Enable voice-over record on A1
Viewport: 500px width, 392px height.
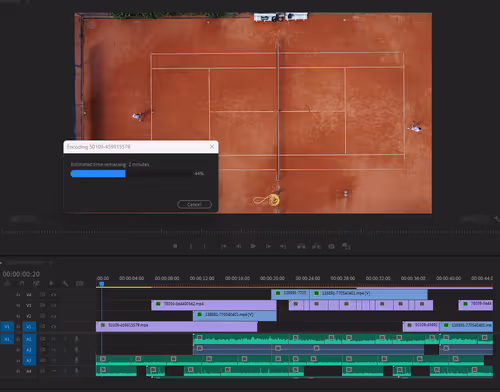point(76,339)
